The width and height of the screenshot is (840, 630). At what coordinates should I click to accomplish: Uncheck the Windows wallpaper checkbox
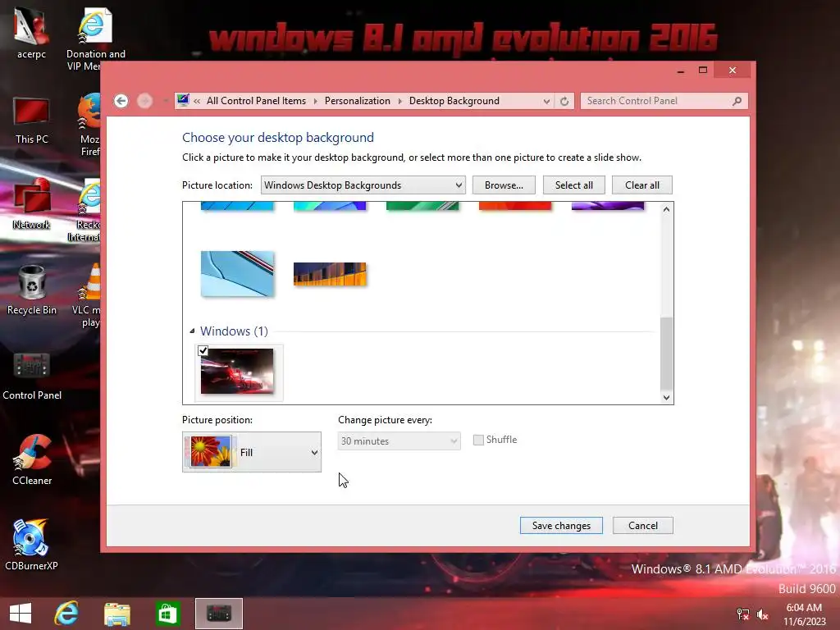click(203, 350)
